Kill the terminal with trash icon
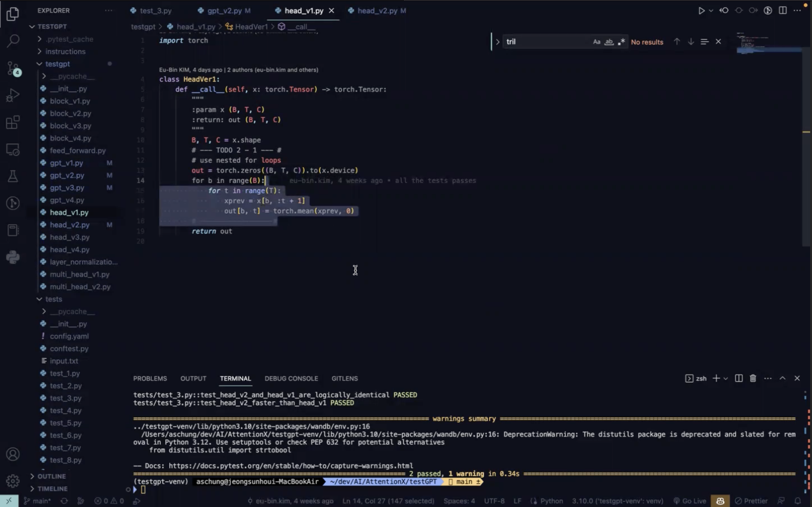 pos(753,379)
